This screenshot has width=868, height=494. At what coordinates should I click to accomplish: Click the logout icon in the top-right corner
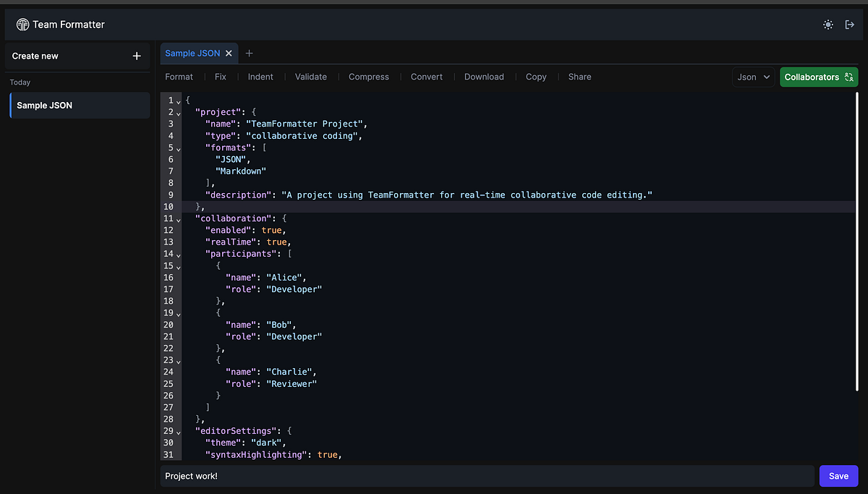pos(849,24)
